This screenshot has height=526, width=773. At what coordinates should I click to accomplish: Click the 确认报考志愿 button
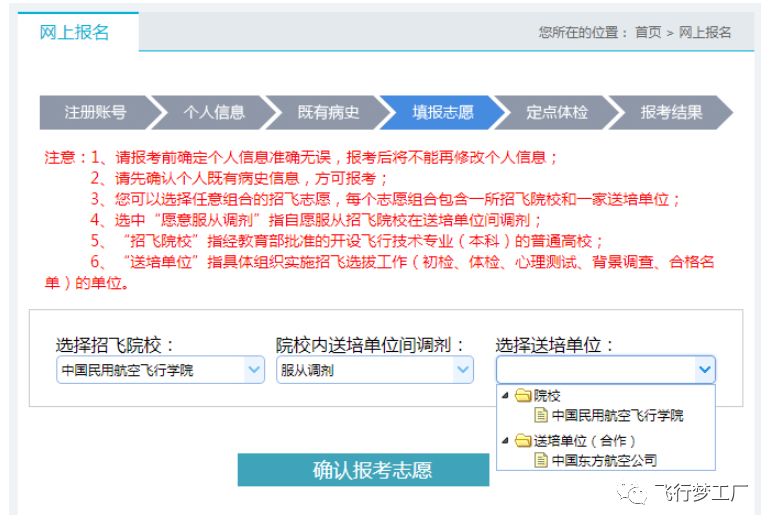[363, 470]
